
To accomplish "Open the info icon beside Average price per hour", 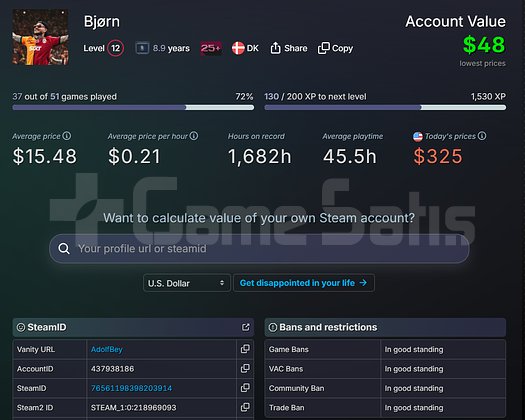I will [194, 136].
